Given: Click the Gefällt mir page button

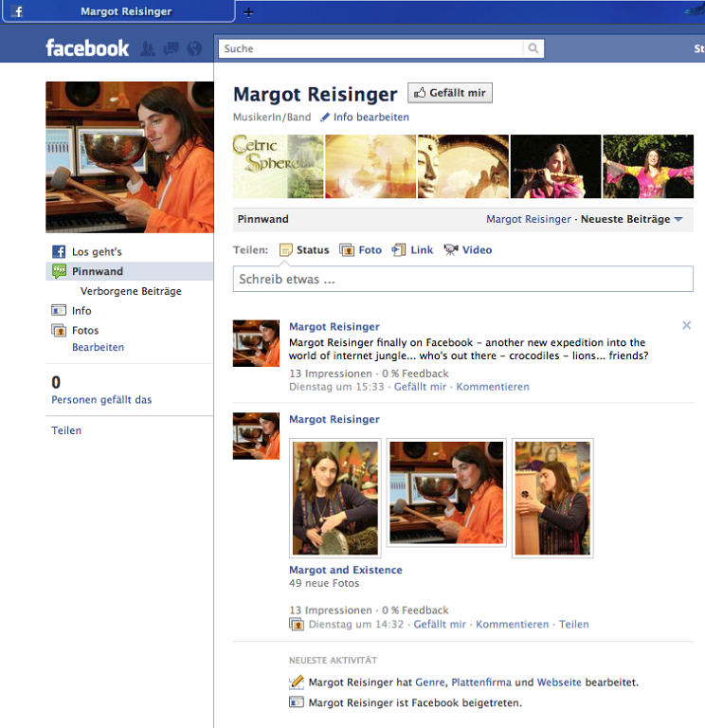Looking at the screenshot, I should point(450,93).
